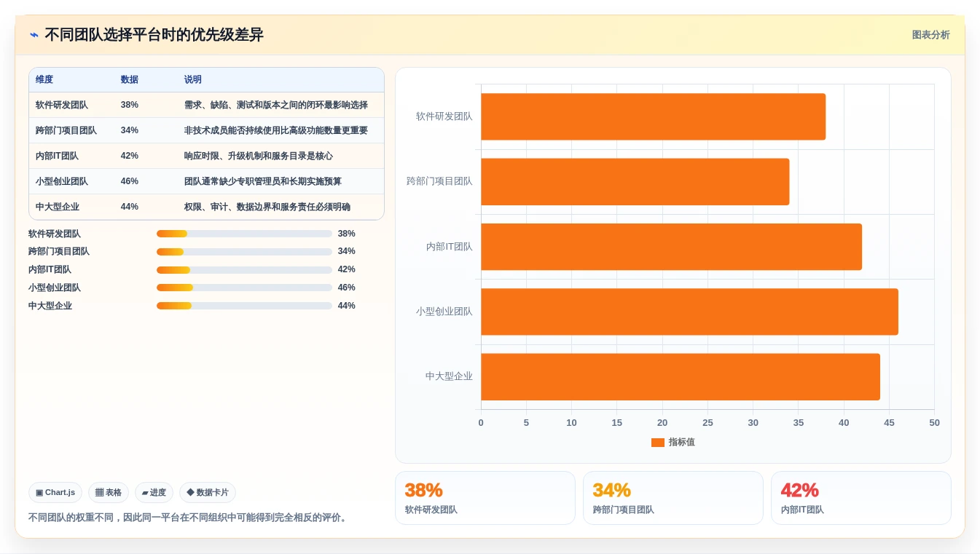
Task: Click the 跨部门项目团队 progress bar
Action: pyautogui.click(x=244, y=252)
